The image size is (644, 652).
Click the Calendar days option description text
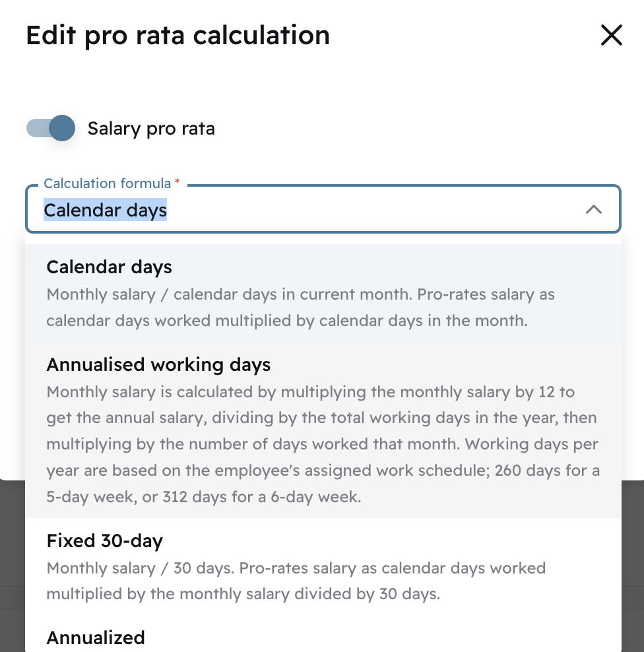tap(300, 308)
